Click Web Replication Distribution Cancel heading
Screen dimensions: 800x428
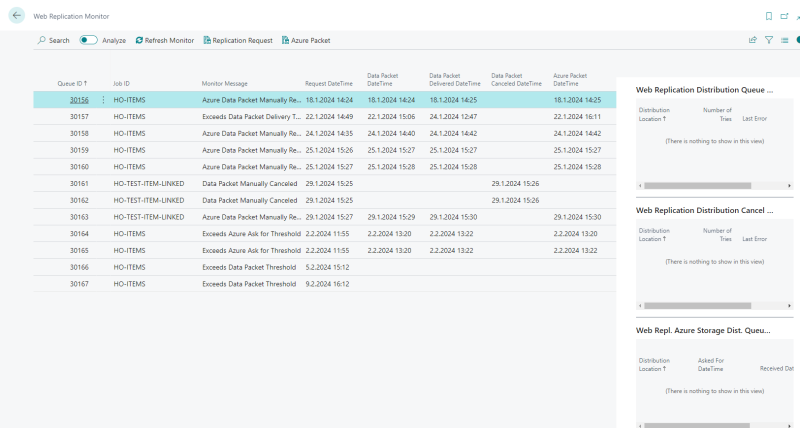(x=704, y=211)
